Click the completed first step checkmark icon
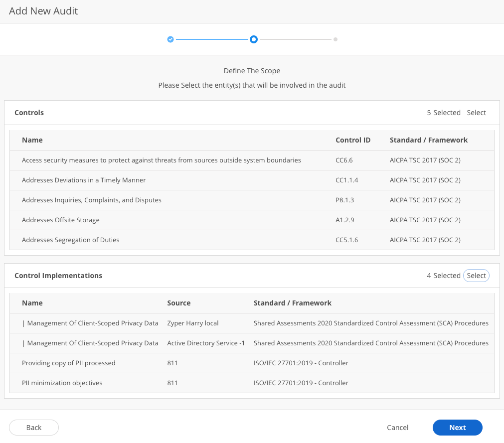 170,39
